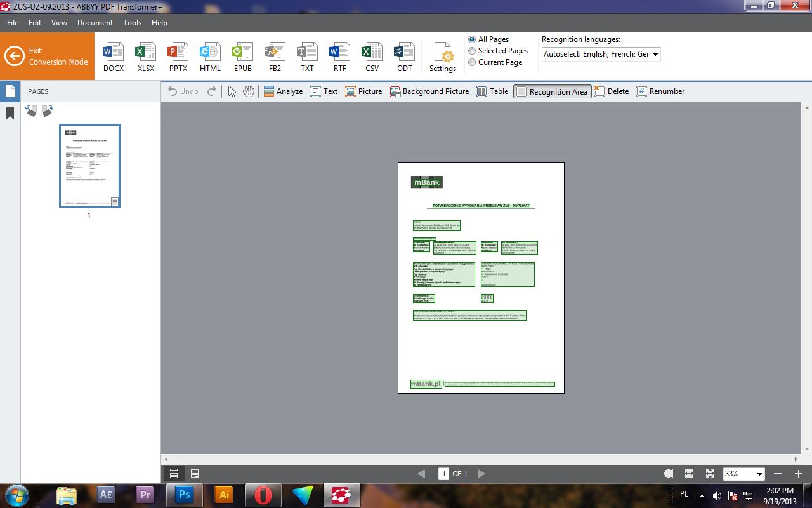The width and height of the screenshot is (812, 508).
Task: Open the File menu
Action: 13,22
